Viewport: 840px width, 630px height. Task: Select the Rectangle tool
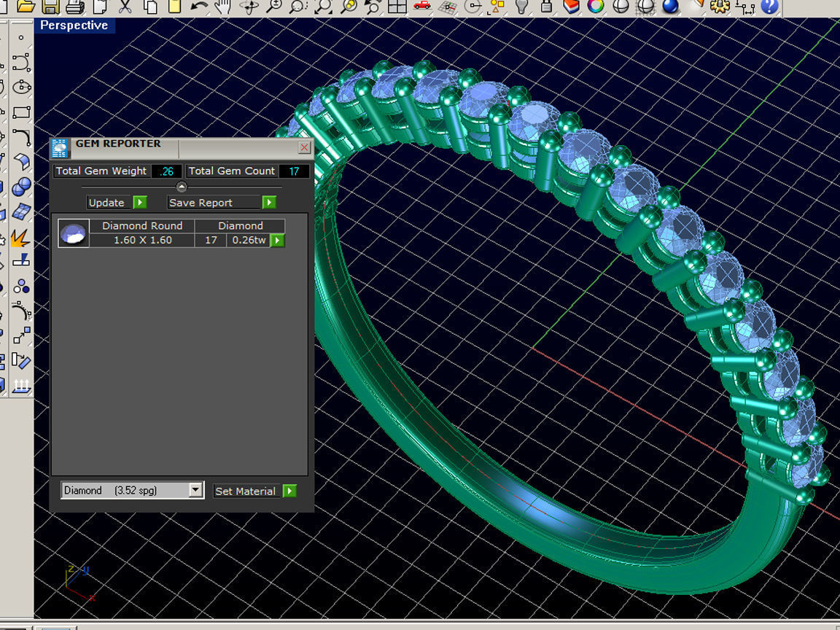pos(21,112)
